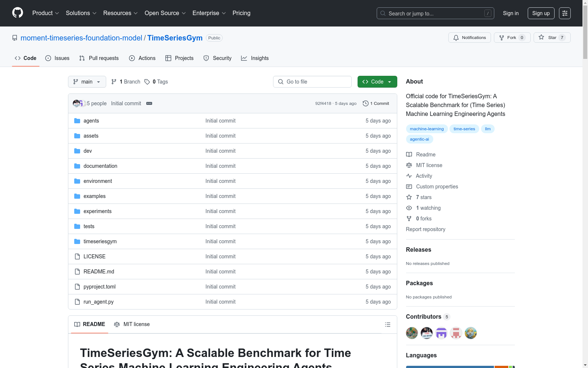Fork the repository with the Fork button
Viewport: 588px width, 368px height.
[x=512, y=38]
